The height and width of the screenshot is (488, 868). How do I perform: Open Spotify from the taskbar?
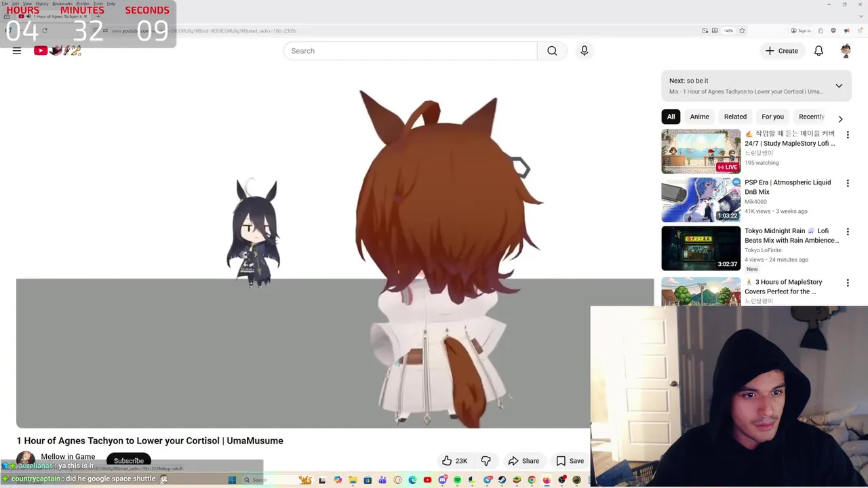458,480
